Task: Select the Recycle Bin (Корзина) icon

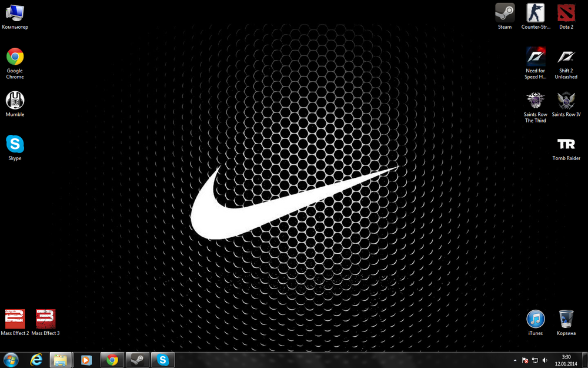Action: click(x=566, y=320)
